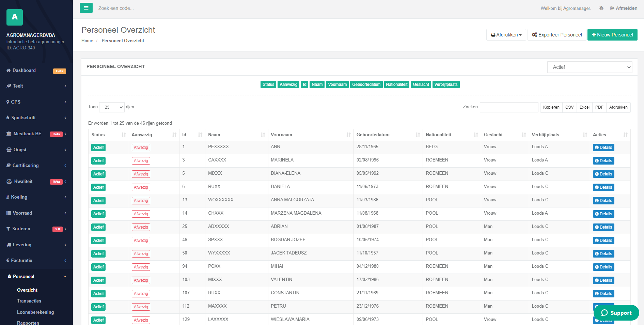644x325 pixels.
Task: Click the bug icon in top bar
Action: (601, 8)
